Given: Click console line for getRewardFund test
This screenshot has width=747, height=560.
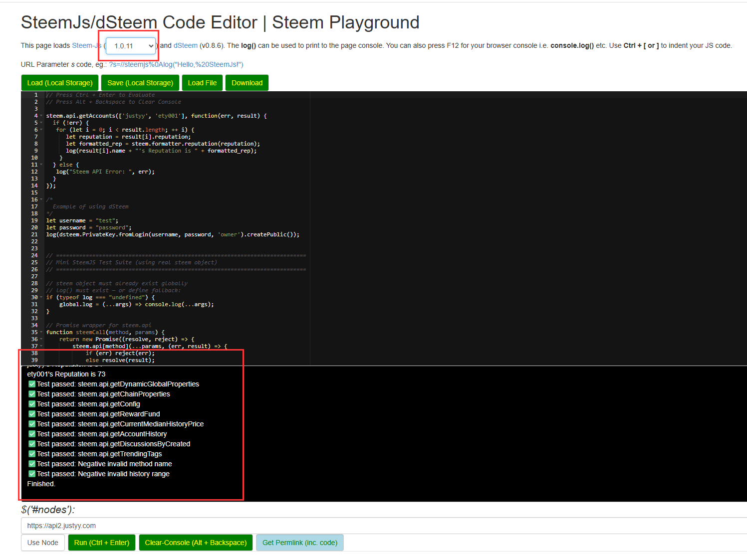Looking at the screenshot, I should (94, 414).
